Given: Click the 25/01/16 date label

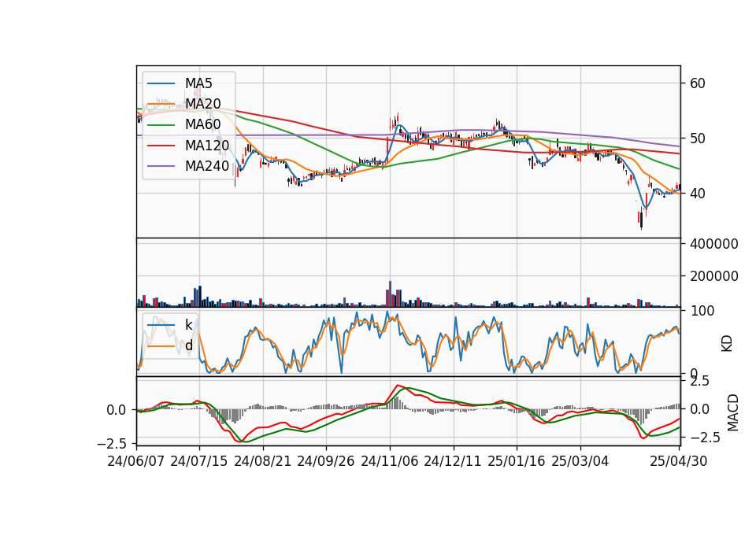Looking at the screenshot, I should [x=517, y=461].
